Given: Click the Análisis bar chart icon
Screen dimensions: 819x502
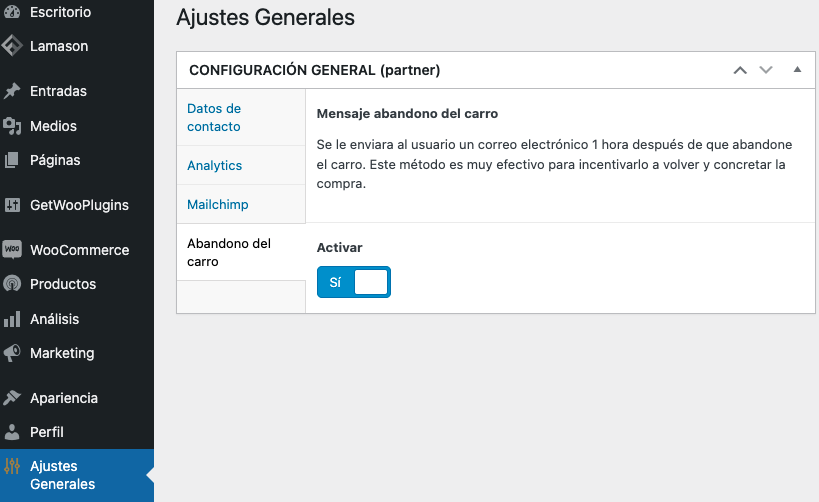Looking at the screenshot, I should [12, 319].
